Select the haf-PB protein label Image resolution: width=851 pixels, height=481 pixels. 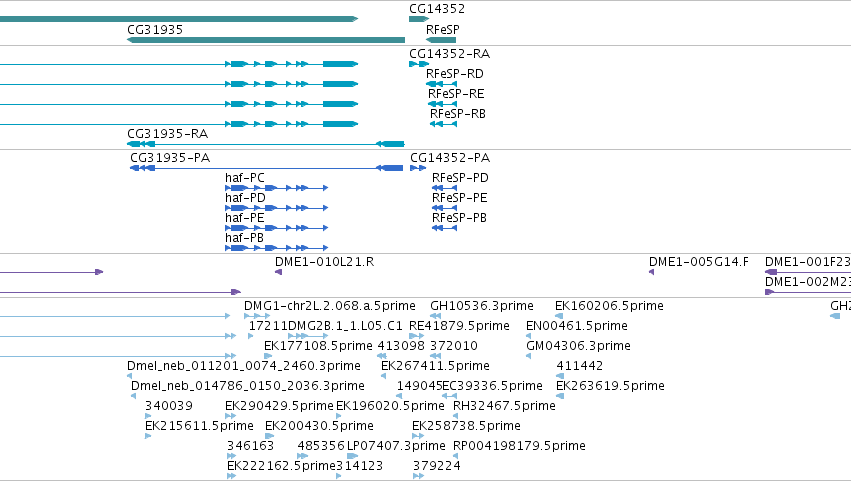coord(244,238)
